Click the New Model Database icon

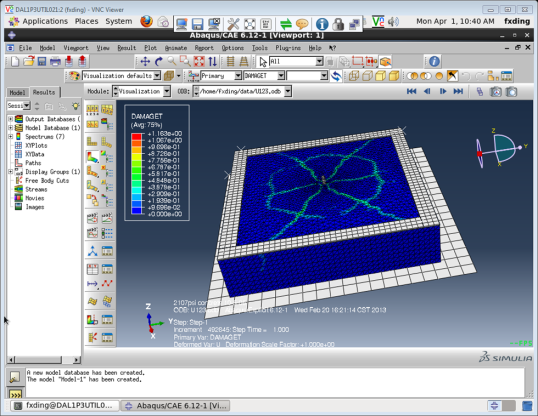coord(14,61)
